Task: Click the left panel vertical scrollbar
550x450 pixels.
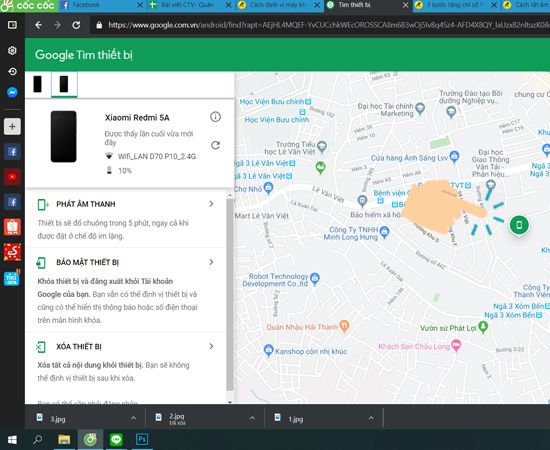Action: pyautogui.click(x=230, y=295)
